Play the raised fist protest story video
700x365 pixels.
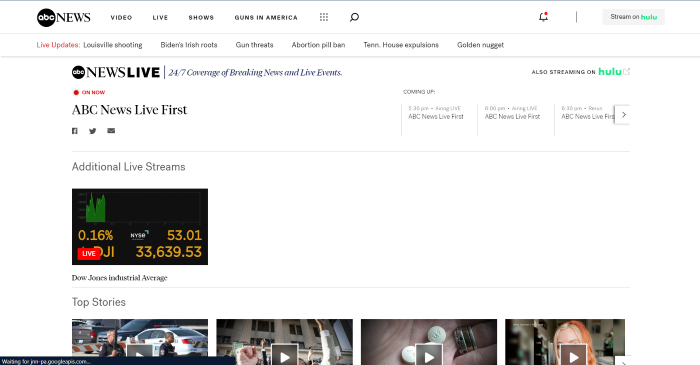[x=284, y=356]
